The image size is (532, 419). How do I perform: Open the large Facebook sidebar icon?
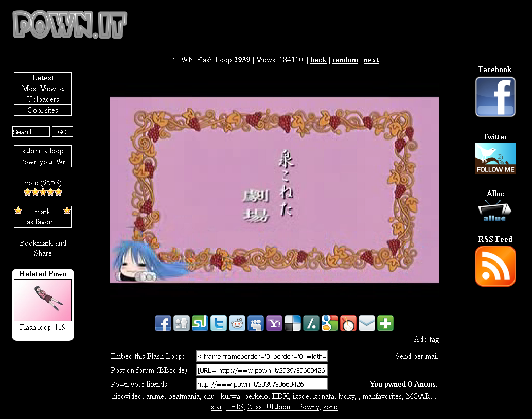[495, 97]
